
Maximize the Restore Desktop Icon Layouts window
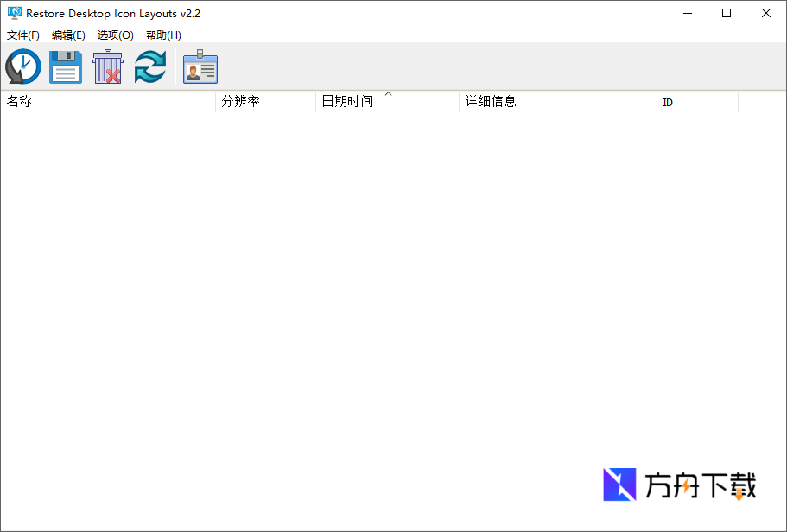727,13
